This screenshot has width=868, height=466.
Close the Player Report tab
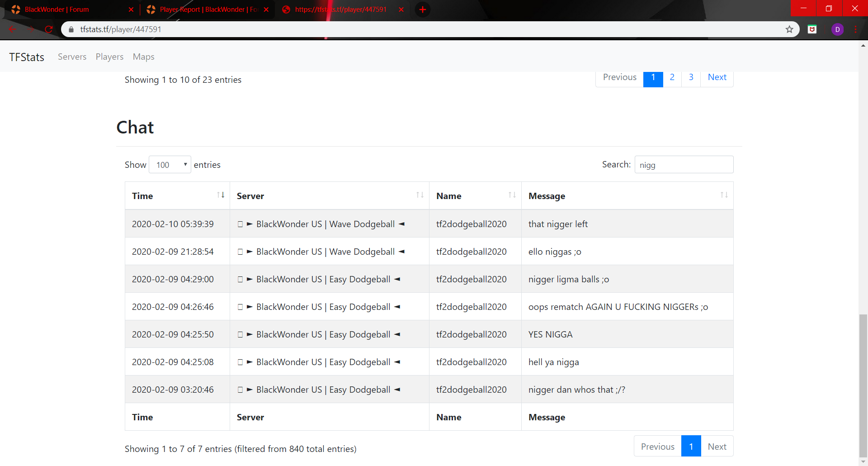(266, 10)
